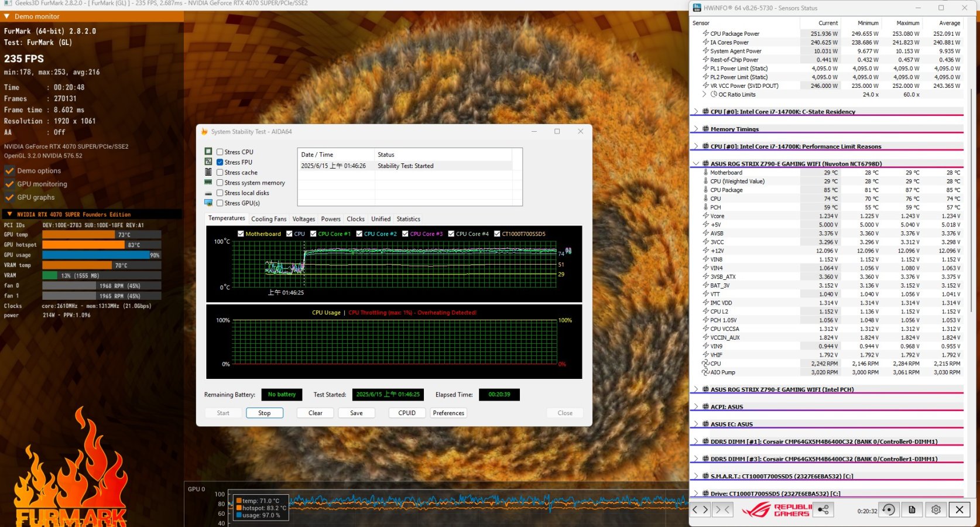The width and height of the screenshot is (980, 527).
Task: Uncheck Motherboard in temperature graph legend
Action: (241, 234)
